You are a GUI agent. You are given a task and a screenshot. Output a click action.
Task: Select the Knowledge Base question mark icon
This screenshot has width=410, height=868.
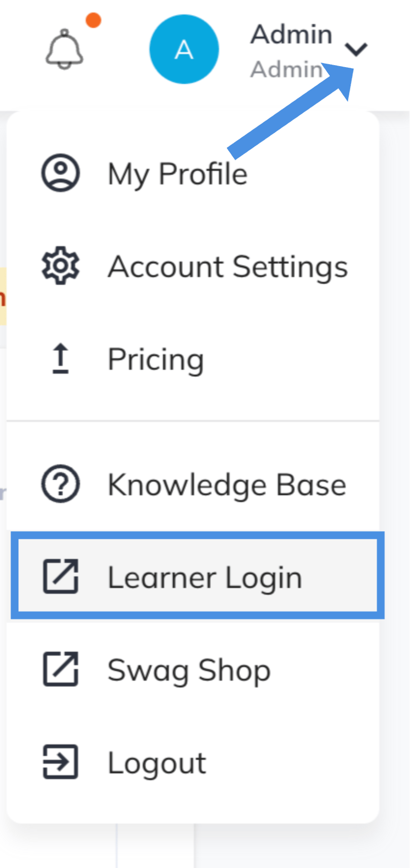click(60, 484)
